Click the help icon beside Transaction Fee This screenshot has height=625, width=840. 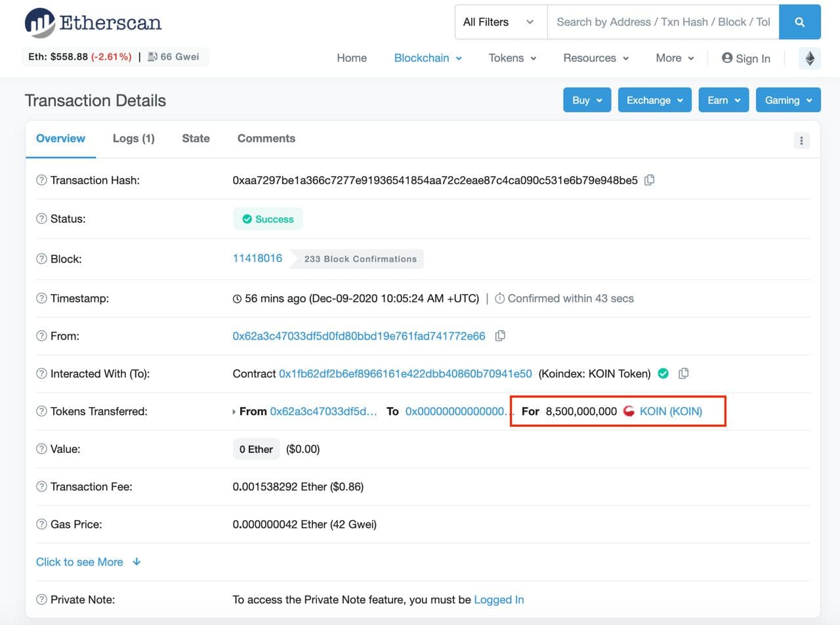[x=42, y=487]
